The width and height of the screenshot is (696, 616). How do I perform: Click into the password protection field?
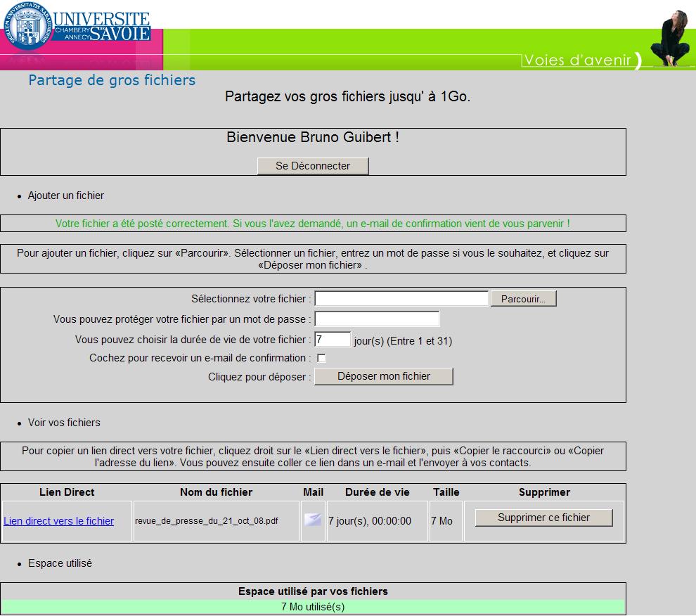click(377, 319)
